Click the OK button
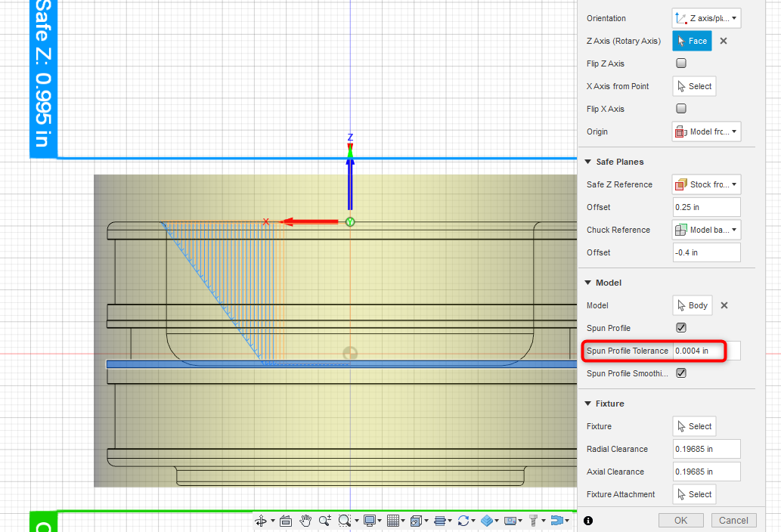 (680, 520)
